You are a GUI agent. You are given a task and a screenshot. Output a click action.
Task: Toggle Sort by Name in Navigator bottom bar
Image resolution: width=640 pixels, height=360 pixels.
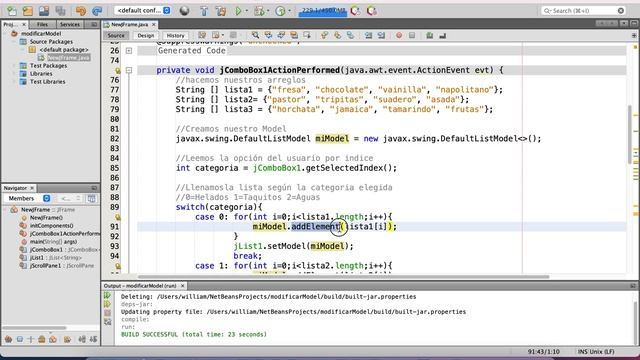click(x=82, y=339)
